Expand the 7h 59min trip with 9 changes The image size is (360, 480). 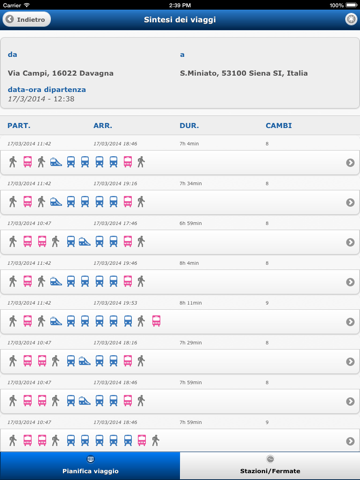coord(350,441)
